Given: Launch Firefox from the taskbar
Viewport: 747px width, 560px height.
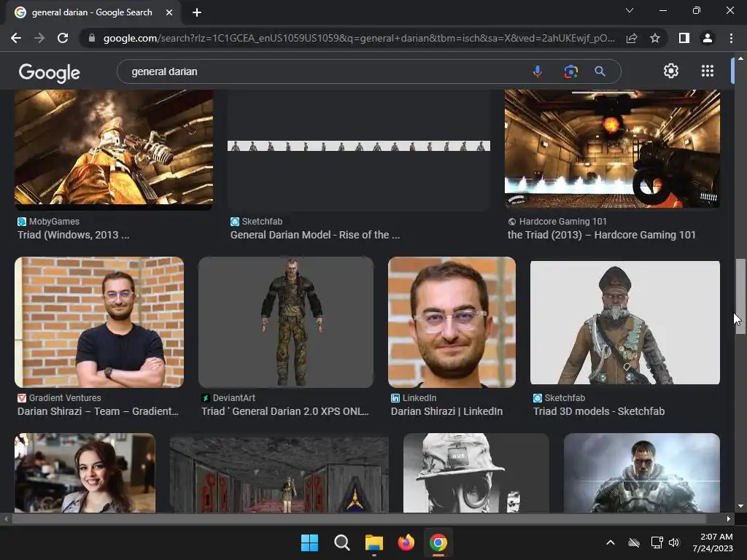Looking at the screenshot, I should click(x=406, y=542).
